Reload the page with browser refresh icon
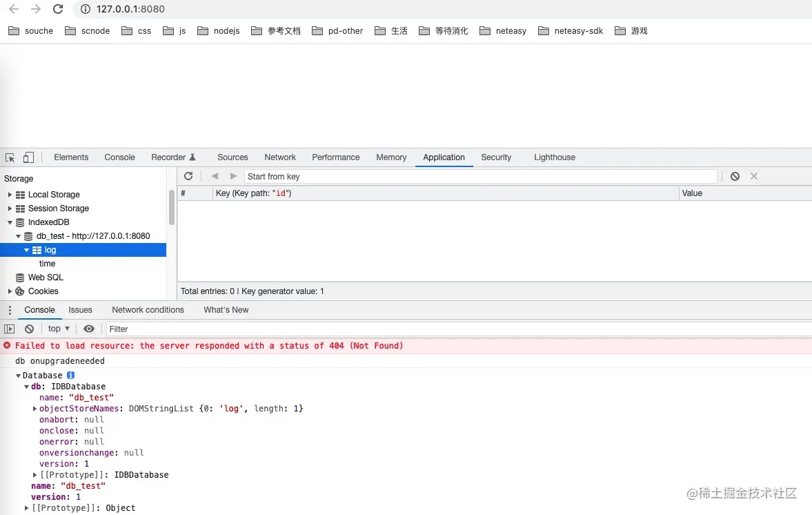The height and width of the screenshot is (515, 812). pyautogui.click(x=58, y=9)
